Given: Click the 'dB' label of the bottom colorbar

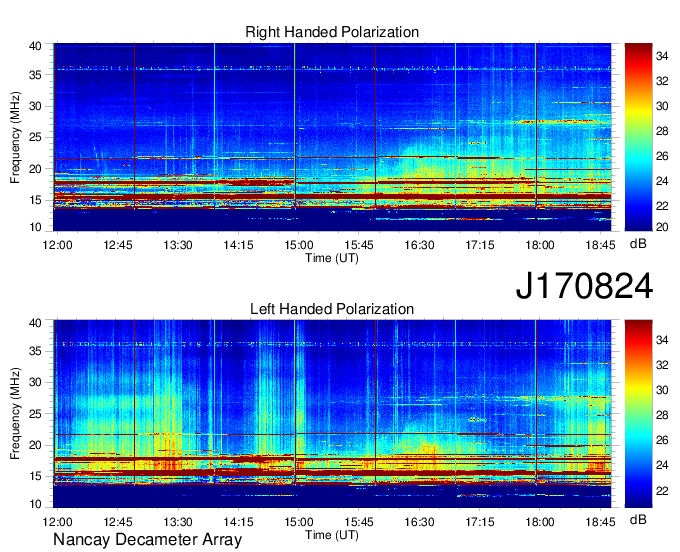Looking at the screenshot, I should coord(638,519).
